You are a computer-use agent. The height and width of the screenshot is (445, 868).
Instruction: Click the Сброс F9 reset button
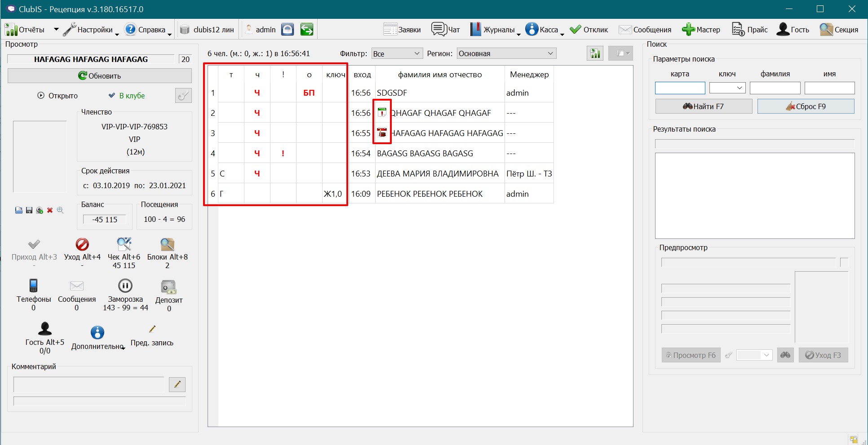(x=806, y=106)
